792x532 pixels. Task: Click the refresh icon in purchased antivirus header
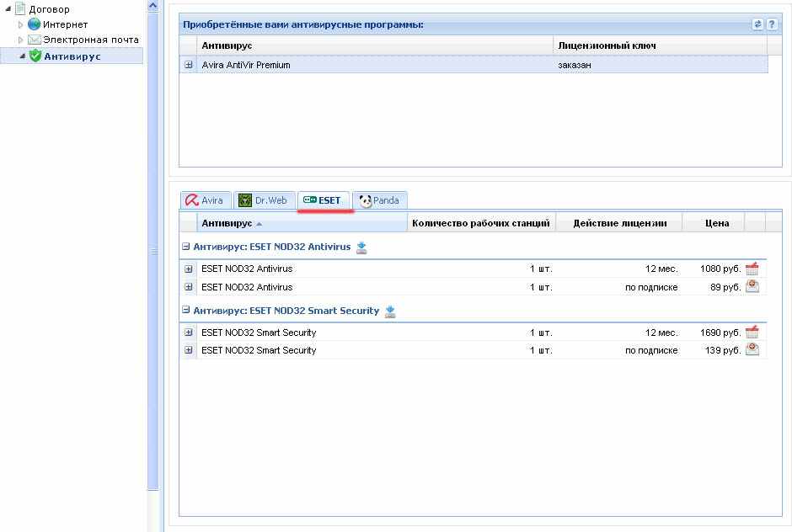coord(757,24)
